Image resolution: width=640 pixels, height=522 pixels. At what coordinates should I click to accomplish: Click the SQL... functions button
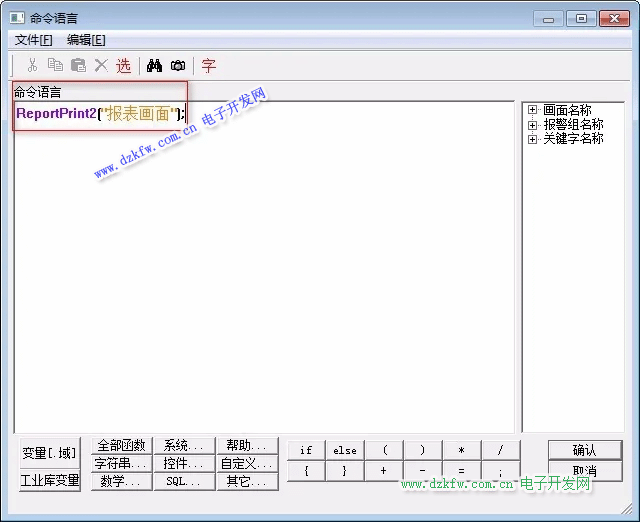(x=183, y=481)
